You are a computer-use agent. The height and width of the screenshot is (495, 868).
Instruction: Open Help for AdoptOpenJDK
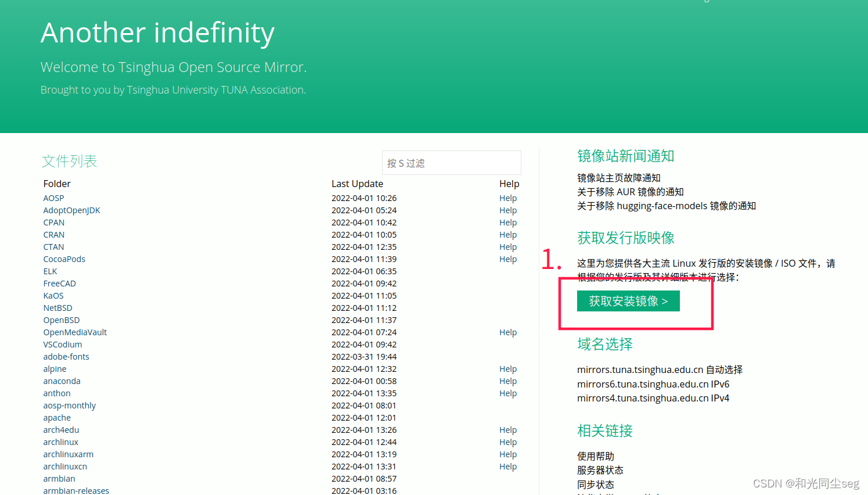click(x=508, y=210)
